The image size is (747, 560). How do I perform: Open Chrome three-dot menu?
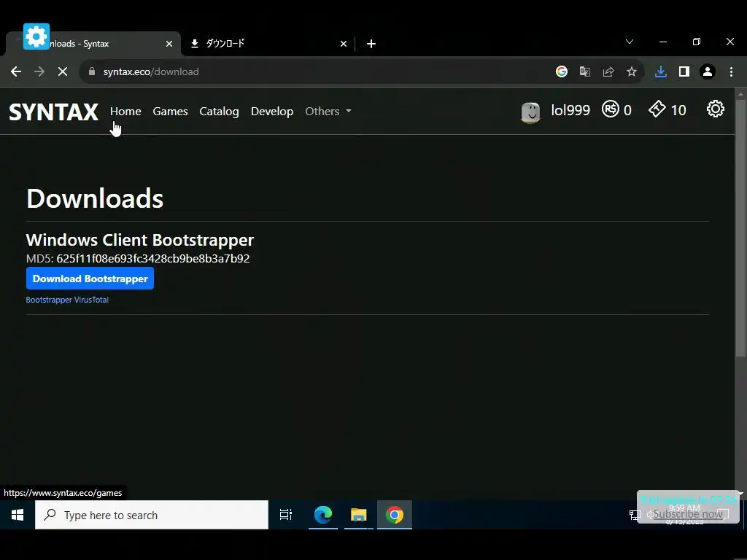point(731,72)
